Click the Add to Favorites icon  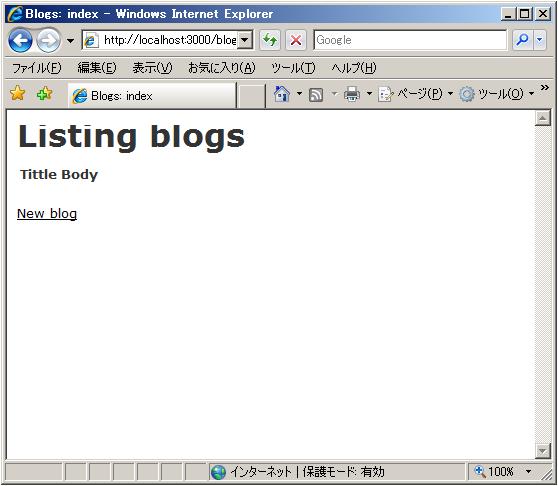click(44, 94)
